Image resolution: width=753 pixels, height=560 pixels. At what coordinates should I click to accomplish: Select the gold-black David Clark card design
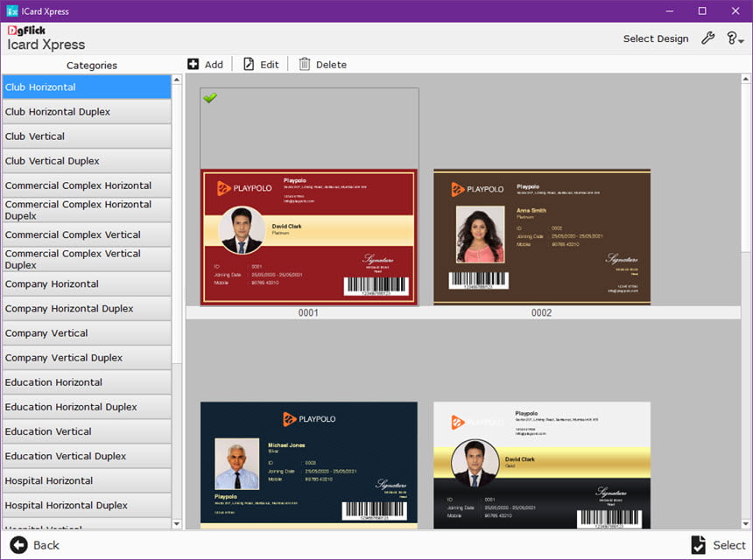[x=542, y=465]
